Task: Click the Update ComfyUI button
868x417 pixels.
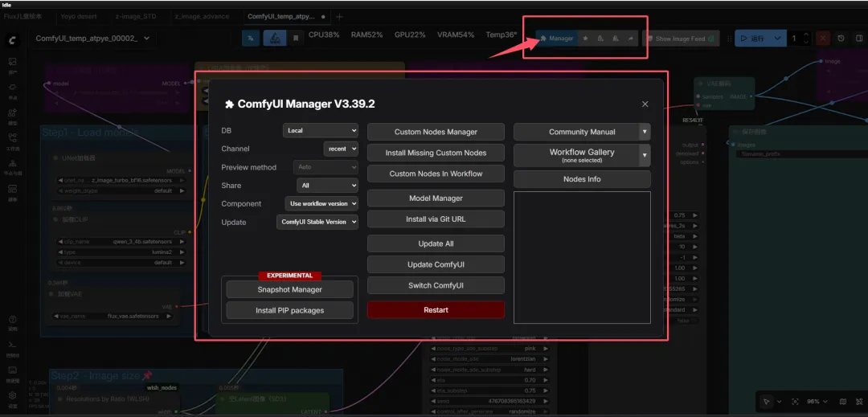Action: [436, 264]
